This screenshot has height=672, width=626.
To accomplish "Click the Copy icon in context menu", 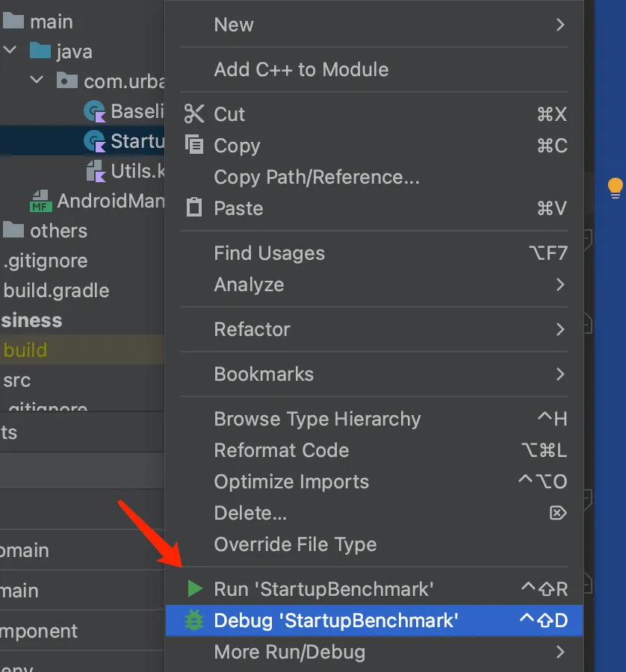I will (x=194, y=146).
